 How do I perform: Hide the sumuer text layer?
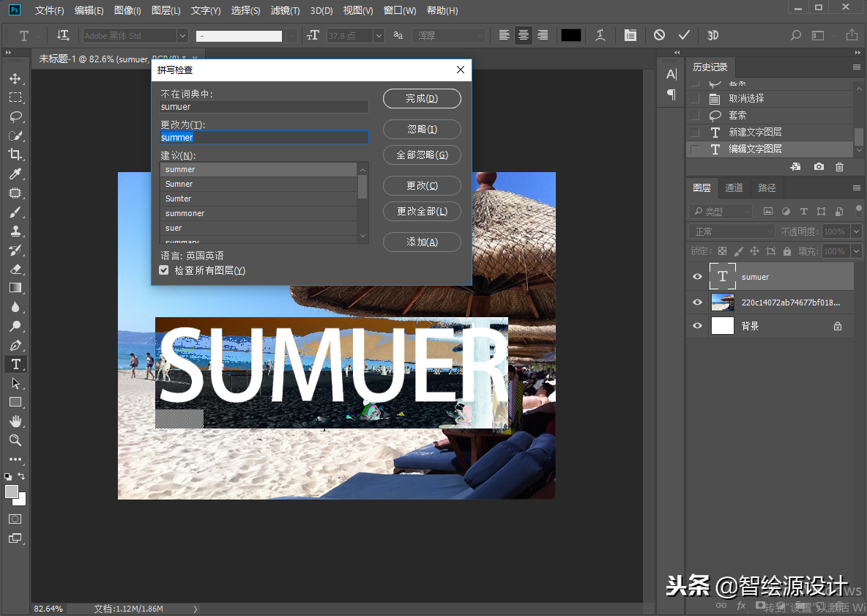pos(697,277)
